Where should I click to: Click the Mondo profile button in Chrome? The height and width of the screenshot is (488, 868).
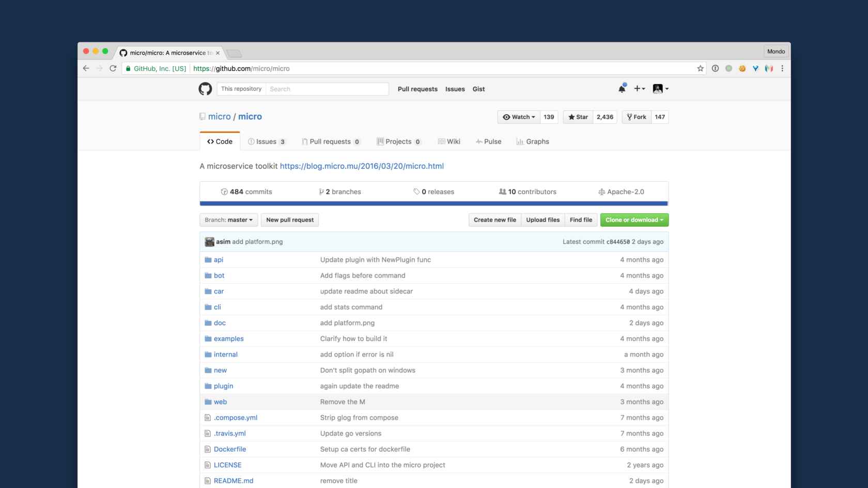(x=776, y=51)
